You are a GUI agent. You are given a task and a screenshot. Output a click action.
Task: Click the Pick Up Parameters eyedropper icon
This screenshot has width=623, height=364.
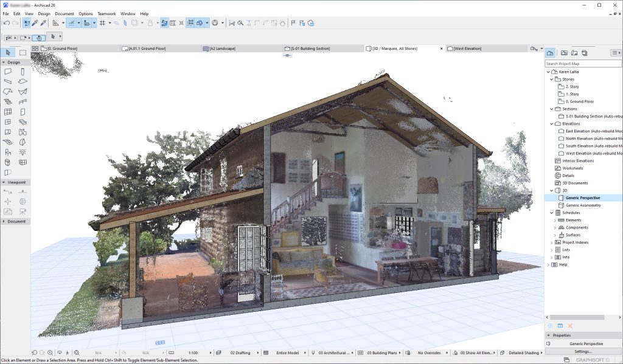pos(35,23)
